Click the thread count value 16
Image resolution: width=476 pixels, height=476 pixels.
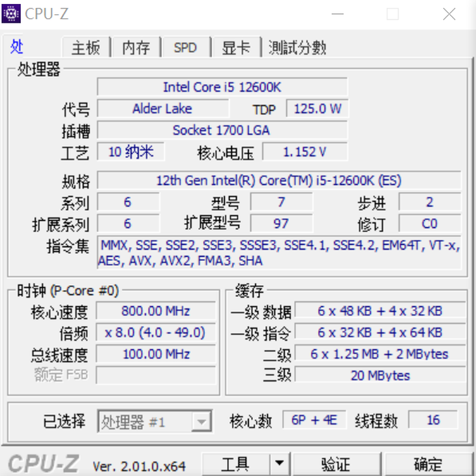[433, 420]
